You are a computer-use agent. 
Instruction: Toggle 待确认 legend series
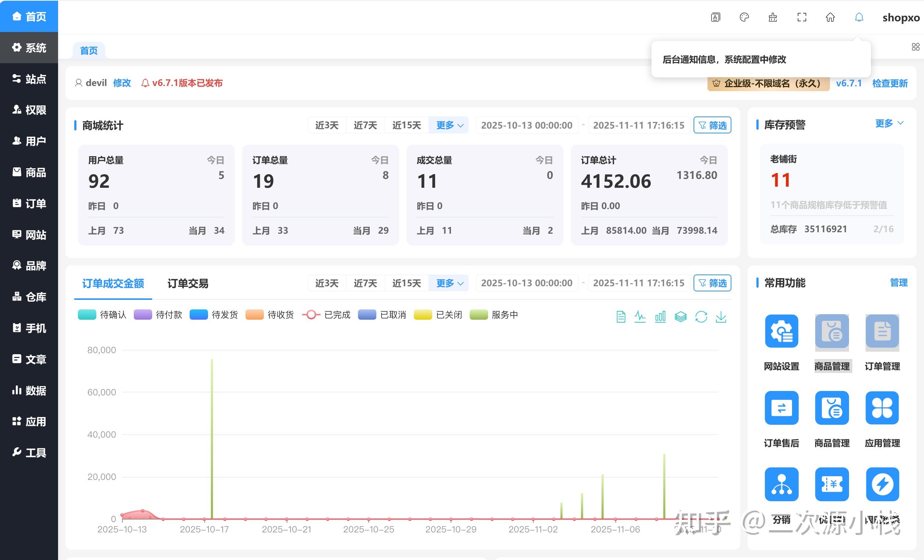click(x=102, y=315)
